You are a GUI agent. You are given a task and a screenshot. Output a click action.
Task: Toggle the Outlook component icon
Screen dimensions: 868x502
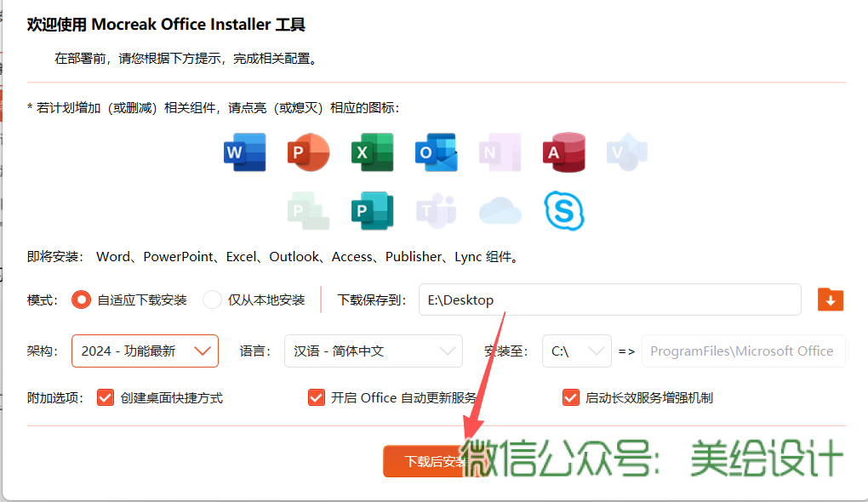(x=436, y=152)
